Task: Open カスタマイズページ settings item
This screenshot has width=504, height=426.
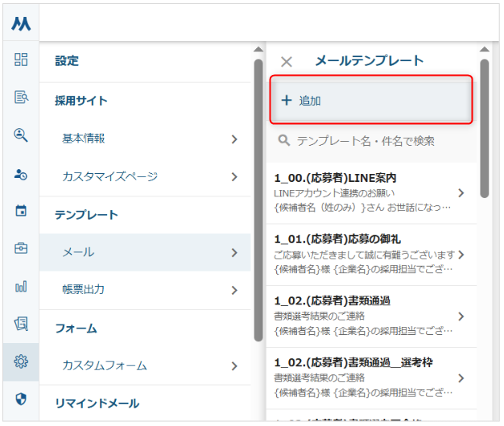Action: coord(149,176)
